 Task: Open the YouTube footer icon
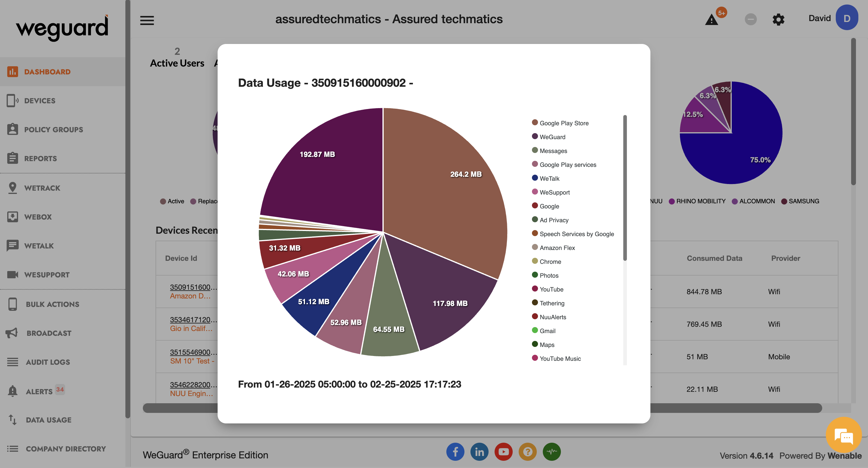(x=503, y=451)
